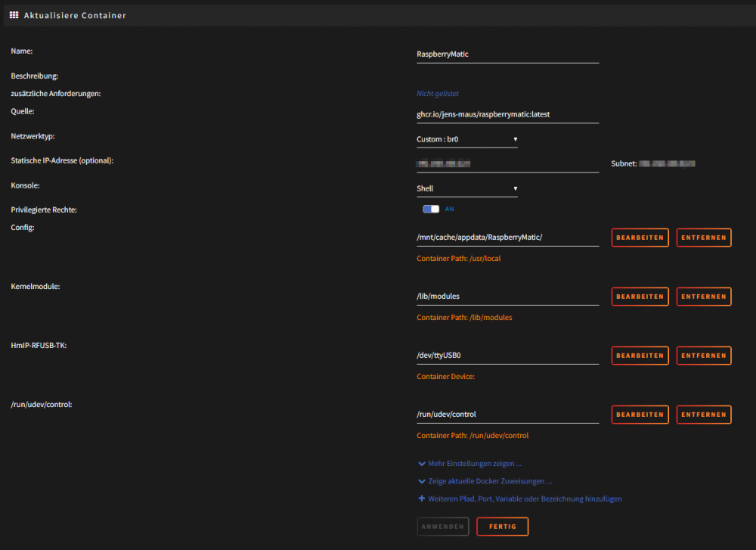This screenshot has height=550, width=756.
Task: Add Weiteren Pfad, Port, Variable oder Bezeichnung
Action: (x=525, y=499)
